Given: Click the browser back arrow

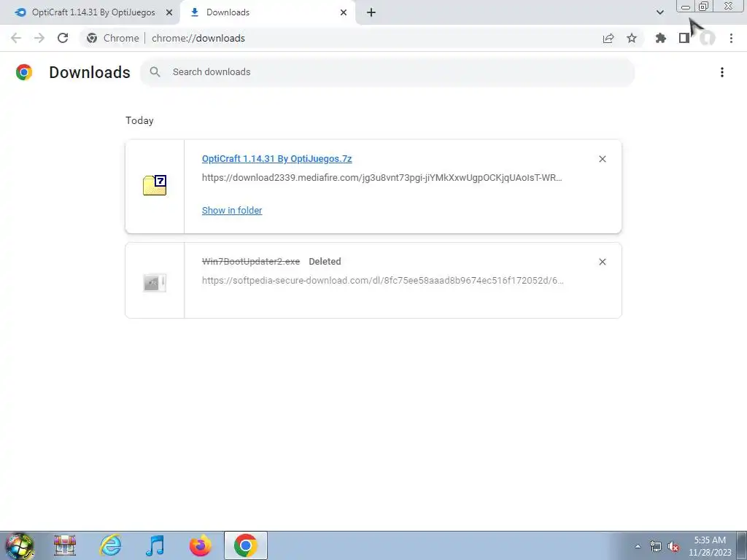Looking at the screenshot, I should tap(16, 38).
